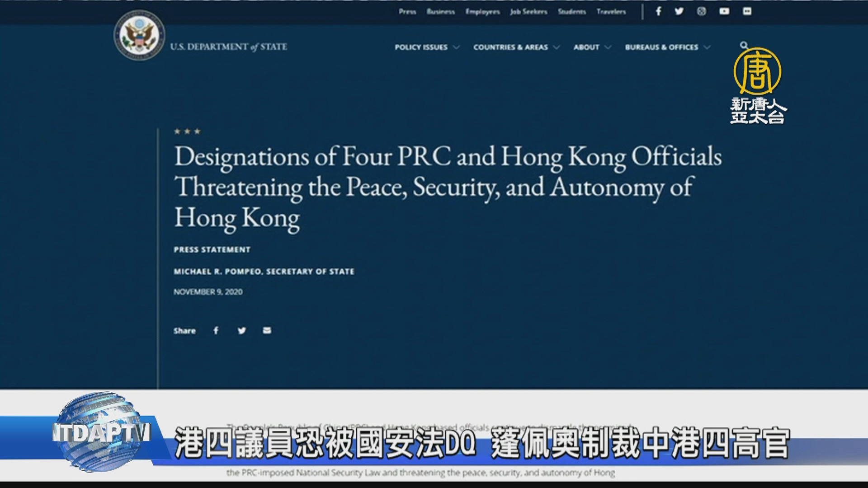868x488 pixels.
Task: Click the search magnifier icon
Action: pyautogui.click(x=744, y=45)
